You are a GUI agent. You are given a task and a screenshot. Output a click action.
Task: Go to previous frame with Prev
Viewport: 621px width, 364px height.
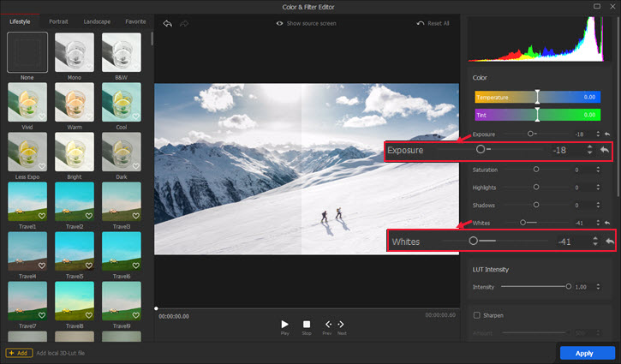tap(327, 325)
